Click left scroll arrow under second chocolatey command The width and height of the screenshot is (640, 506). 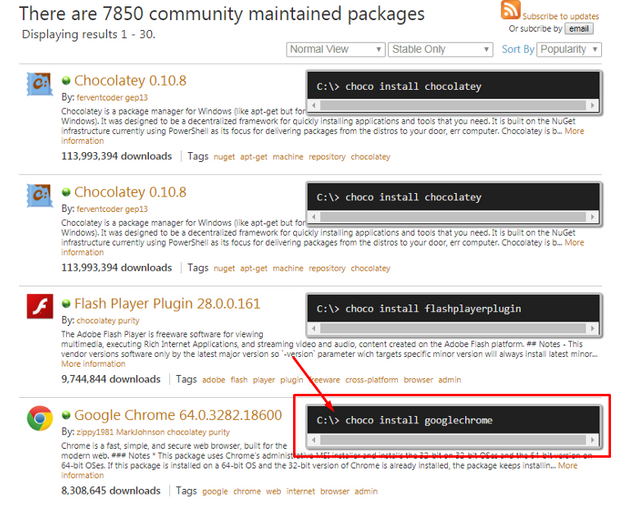[314, 217]
